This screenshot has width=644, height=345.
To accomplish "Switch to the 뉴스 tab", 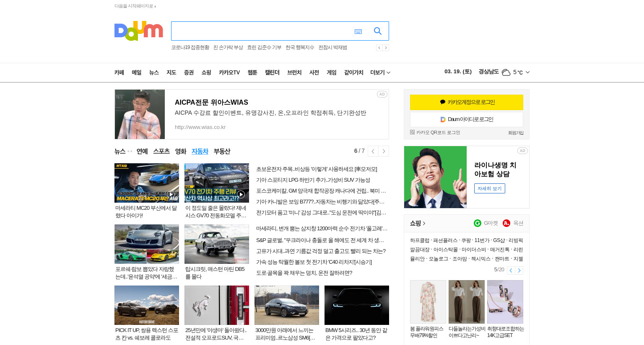I will (120, 151).
